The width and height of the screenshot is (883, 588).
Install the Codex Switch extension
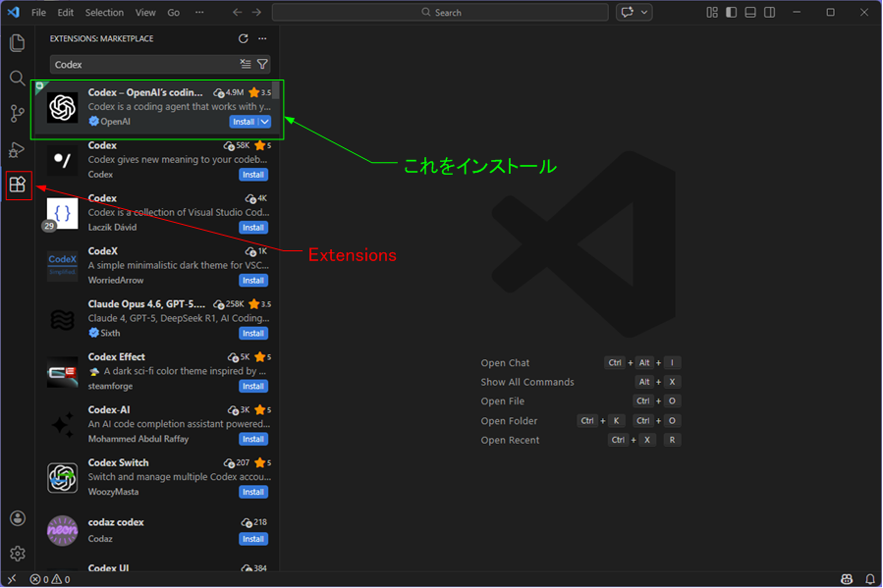[x=253, y=492]
